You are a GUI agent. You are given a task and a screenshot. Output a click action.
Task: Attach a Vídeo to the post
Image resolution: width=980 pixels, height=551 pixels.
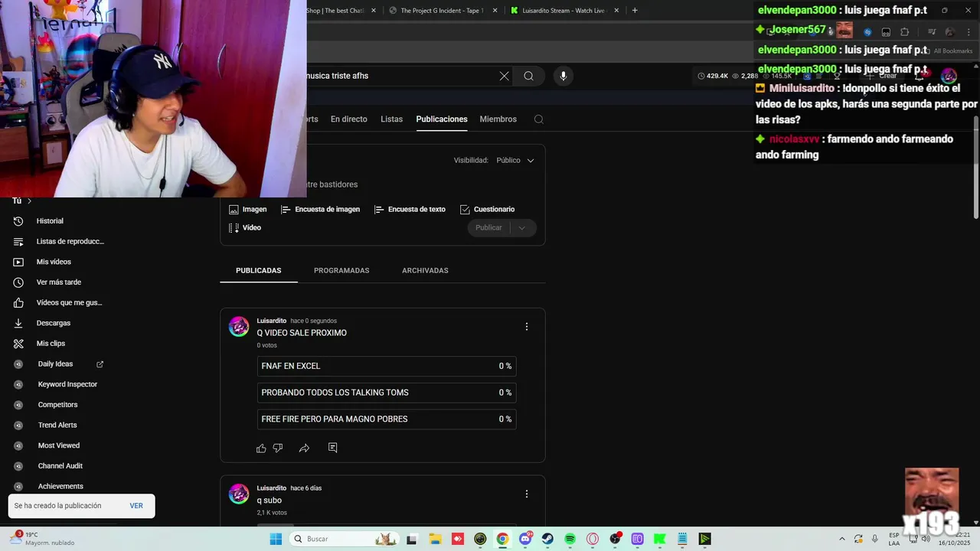(245, 228)
